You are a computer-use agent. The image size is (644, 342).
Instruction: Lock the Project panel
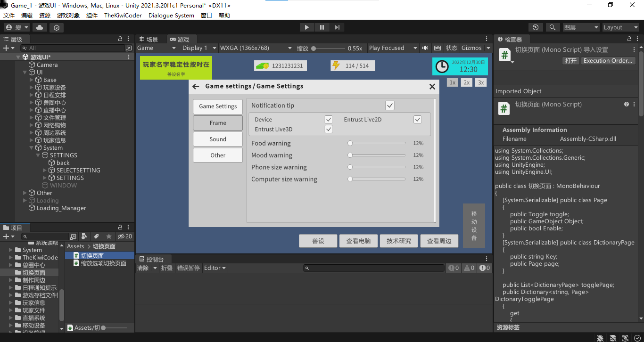[120, 227]
